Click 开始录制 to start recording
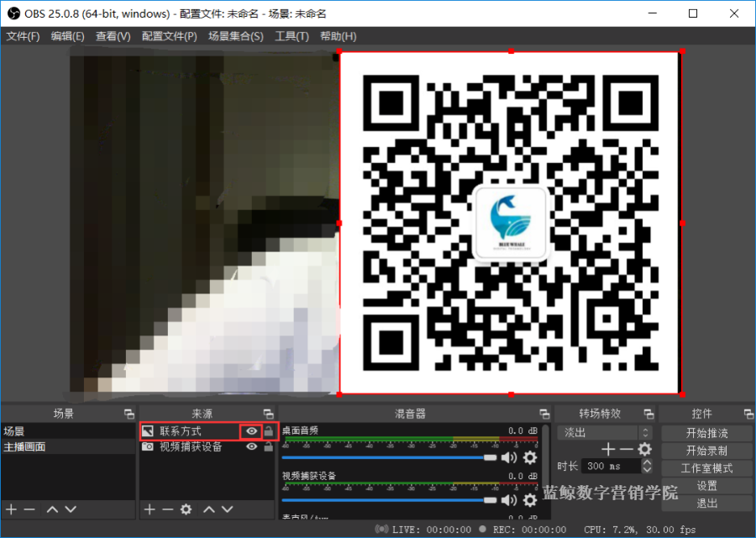This screenshot has width=756, height=538. pyautogui.click(x=706, y=451)
